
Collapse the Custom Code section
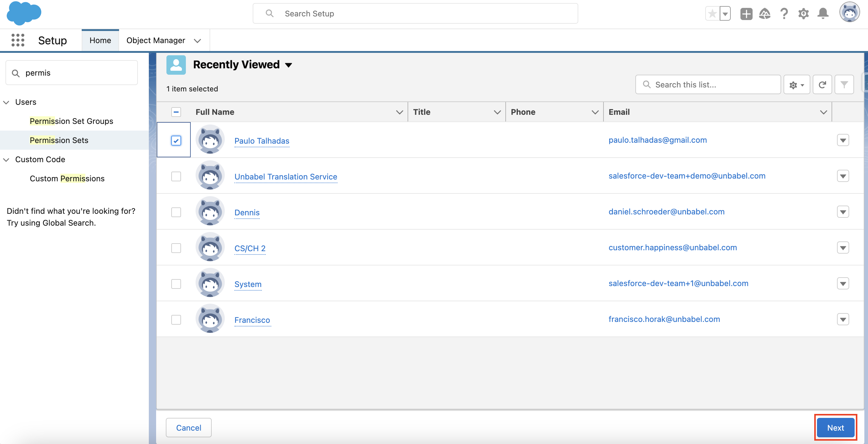tap(6, 159)
